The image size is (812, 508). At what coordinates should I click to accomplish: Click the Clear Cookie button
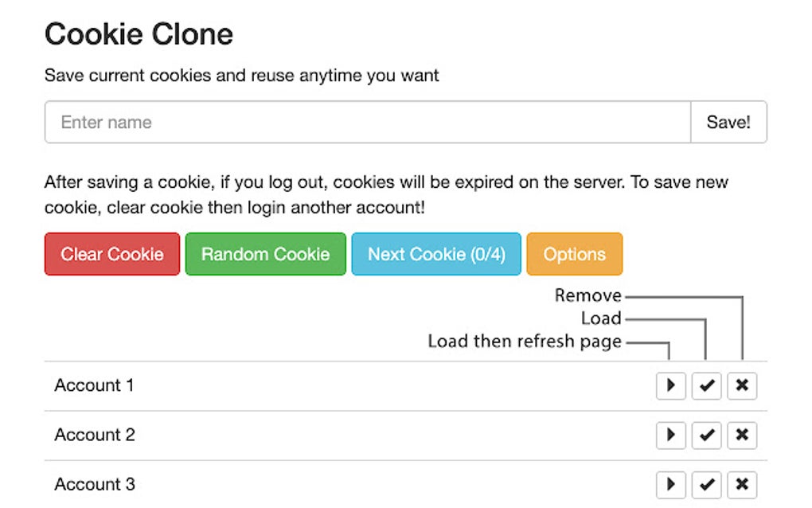[111, 254]
